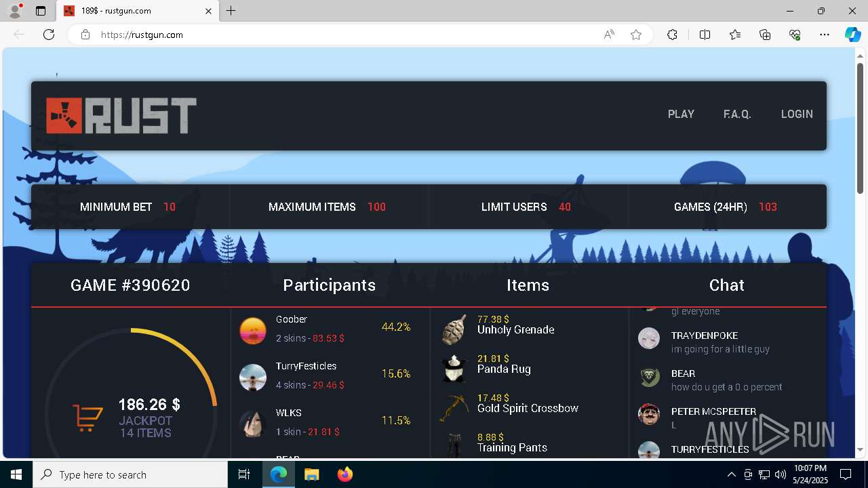Click the 186.26 $ jackpot amount
Screen dimensions: 868x488
pyautogui.click(x=149, y=405)
